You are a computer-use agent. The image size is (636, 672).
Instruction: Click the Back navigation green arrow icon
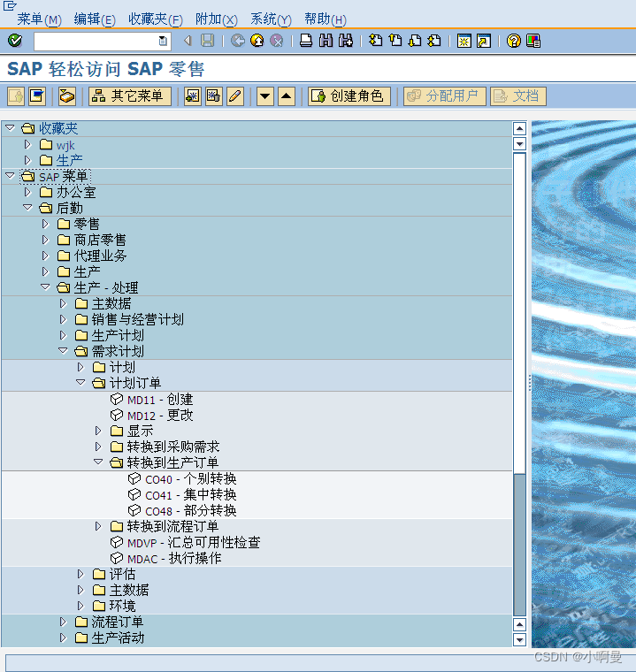[x=238, y=41]
